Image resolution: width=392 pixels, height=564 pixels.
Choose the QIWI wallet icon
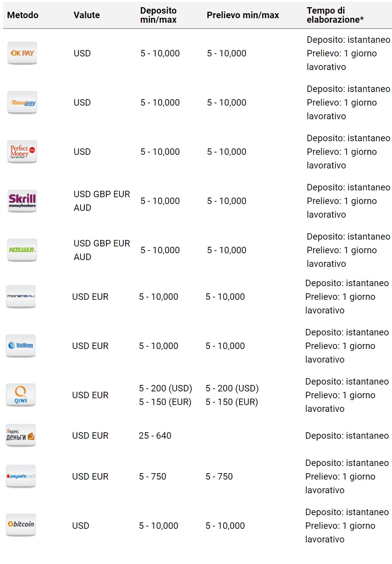coord(21,395)
